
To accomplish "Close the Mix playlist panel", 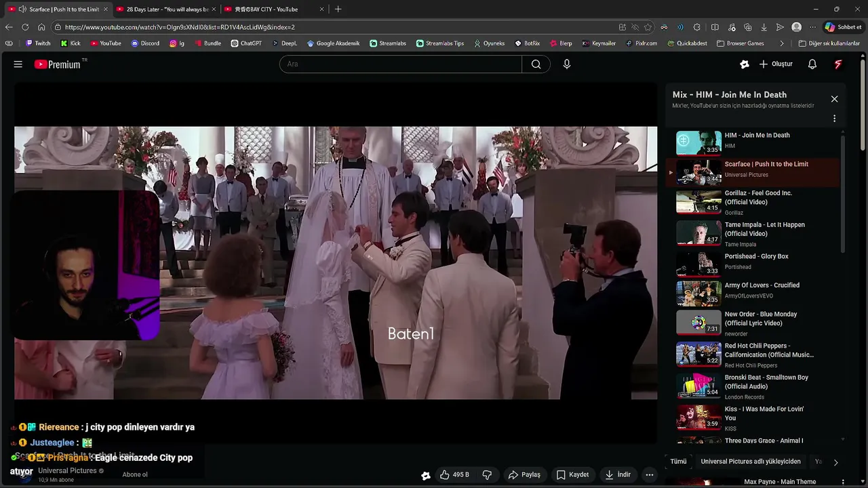I will (834, 99).
